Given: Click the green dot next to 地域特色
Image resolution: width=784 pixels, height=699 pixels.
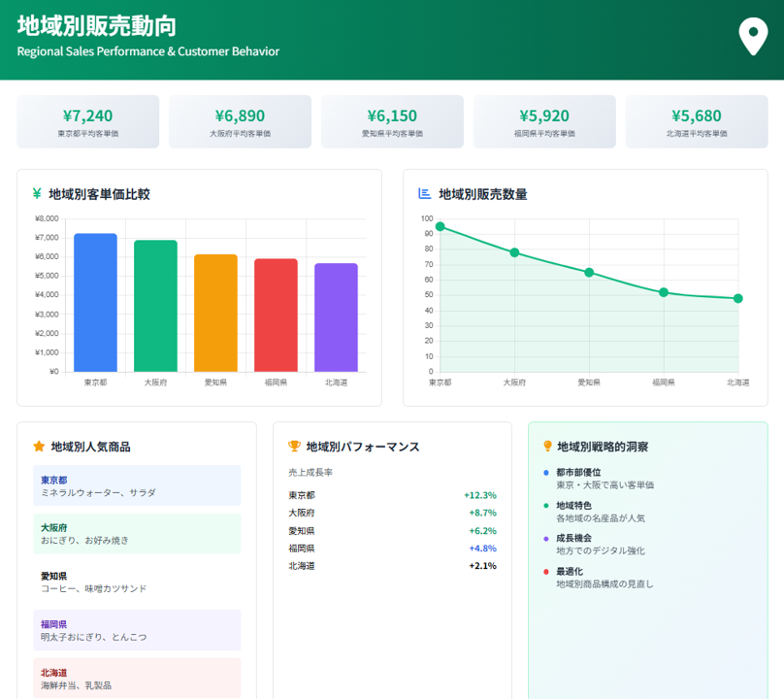Looking at the screenshot, I should pos(546,506).
